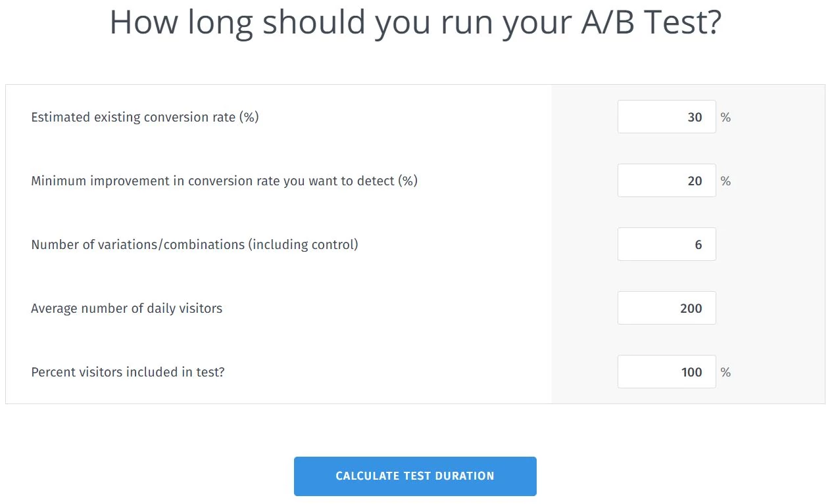Click the average daily visitors field
This screenshot has width=832, height=504.
click(x=666, y=308)
